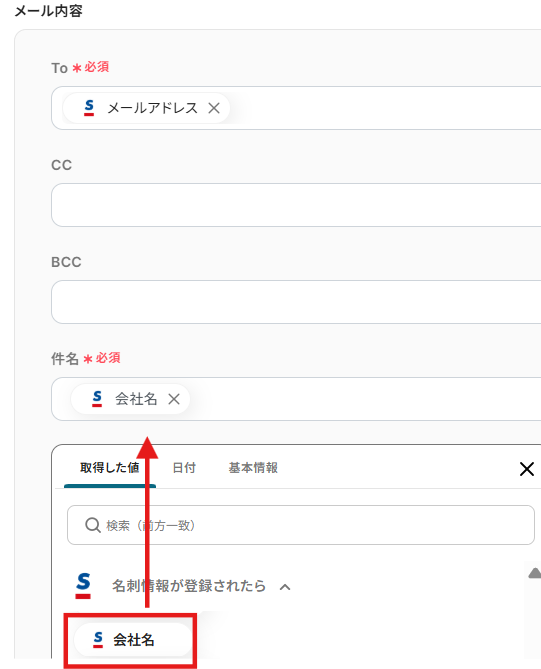Click the 名刺情報が登録されたら section title
Image resolution: width=541 pixels, height=669 pixels.
189,586
